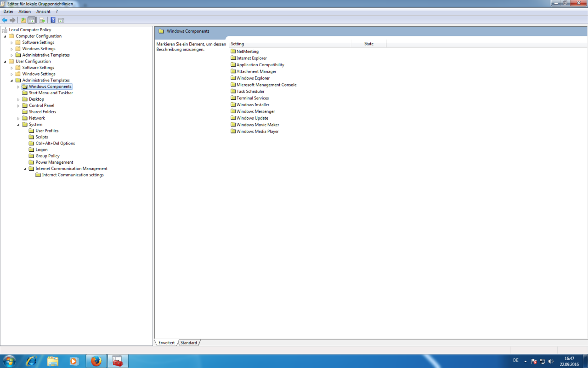Collapse the Internet Communication Management node
The image size is (588, 368).
pos(25,169)
